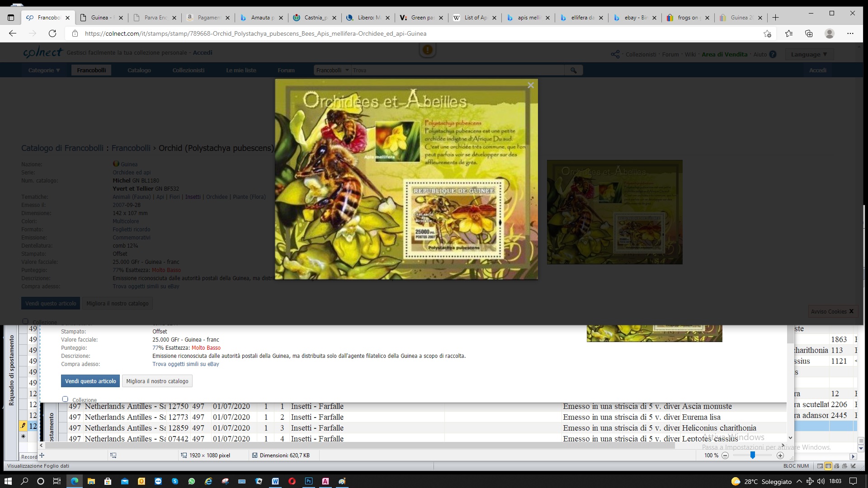
Task: Click the colnect share icon
Action: pos(615,54)
